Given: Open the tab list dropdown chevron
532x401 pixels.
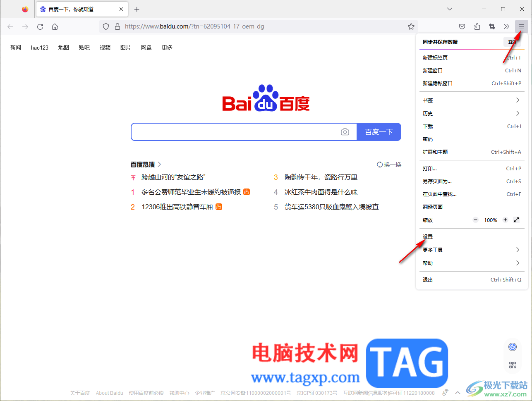Looking at the screenshot, I should tap(449, 9).
